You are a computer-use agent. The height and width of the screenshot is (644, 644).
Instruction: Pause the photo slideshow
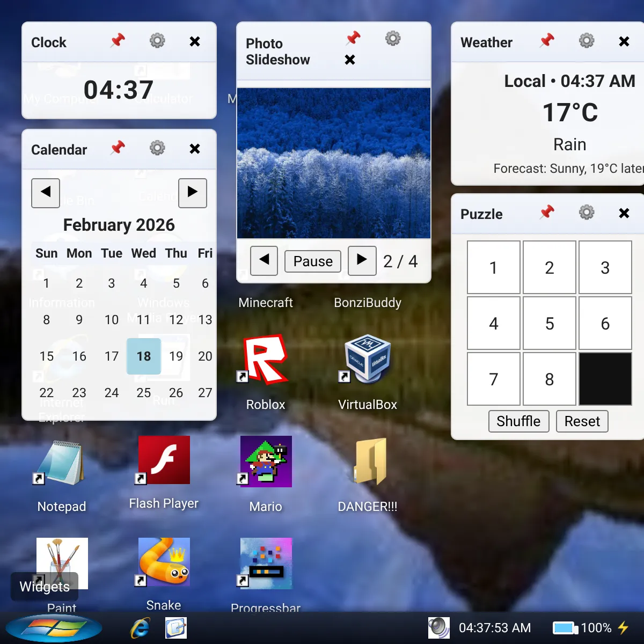pyautogui.click(x=313, y=261)
